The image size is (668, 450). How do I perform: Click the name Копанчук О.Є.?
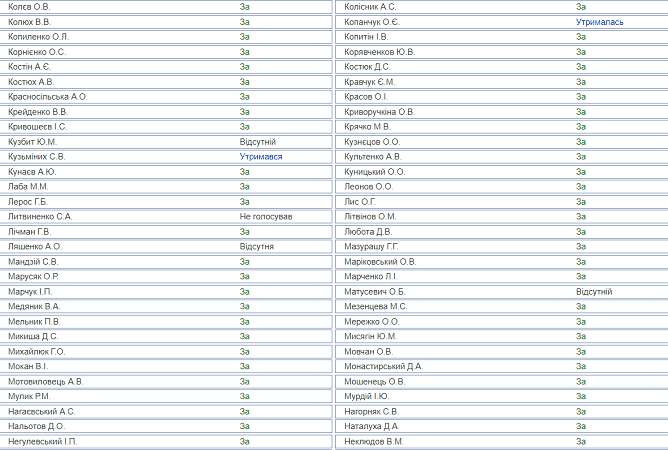[x=372, y=22]
